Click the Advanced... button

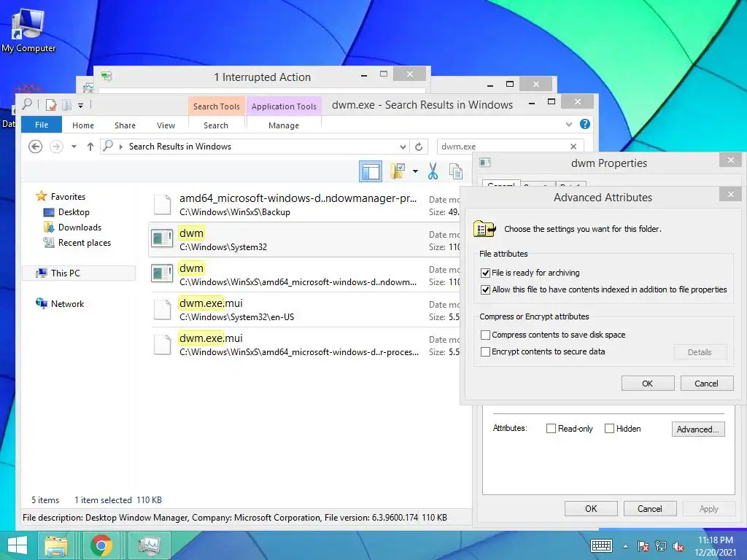698,429
